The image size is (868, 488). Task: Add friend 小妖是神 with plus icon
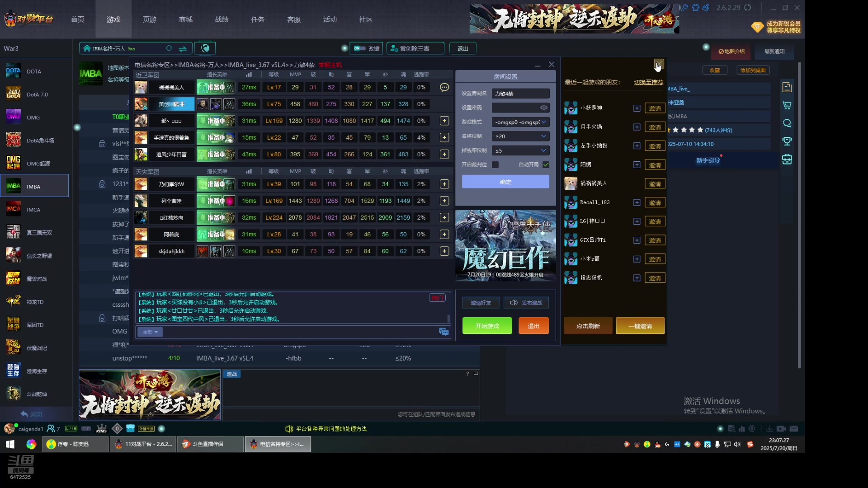pyautogui.click(x=637, y=108)
